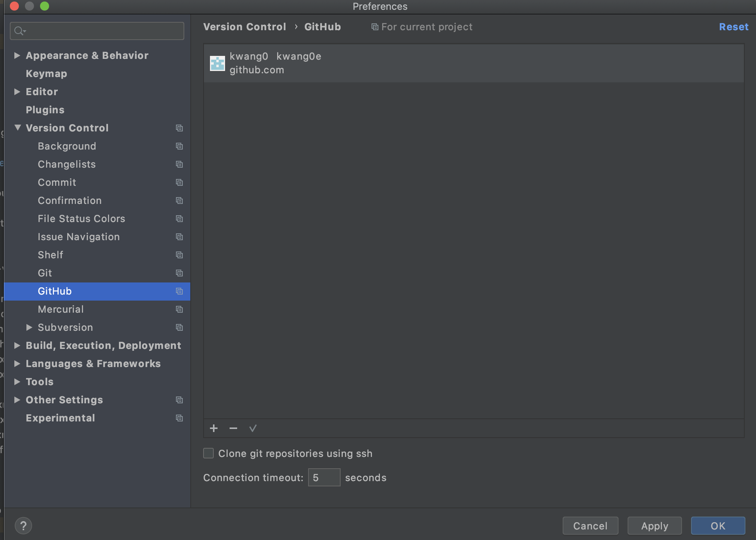Click the search magnifier icon

click(19, 31)
